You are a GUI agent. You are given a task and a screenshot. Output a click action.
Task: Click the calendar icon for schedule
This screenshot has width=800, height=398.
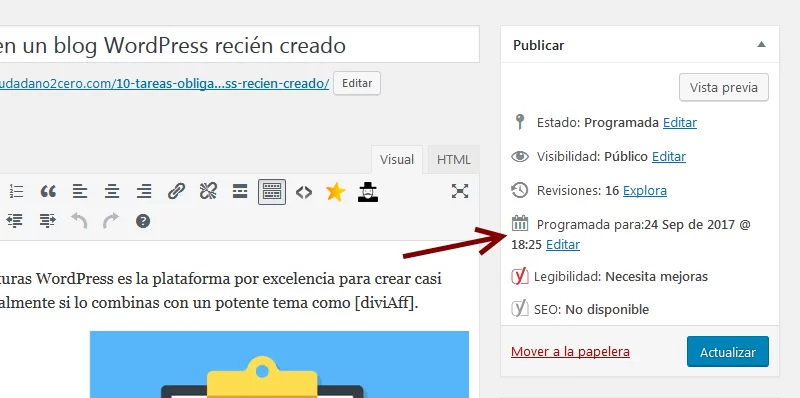point(519,223)
